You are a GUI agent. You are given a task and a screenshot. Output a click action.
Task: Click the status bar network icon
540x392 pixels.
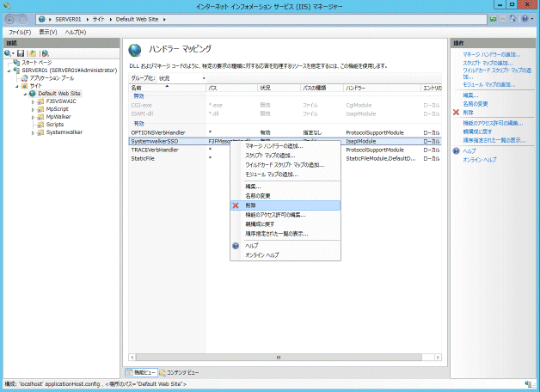pyautogui.click(x=528, y=384)
